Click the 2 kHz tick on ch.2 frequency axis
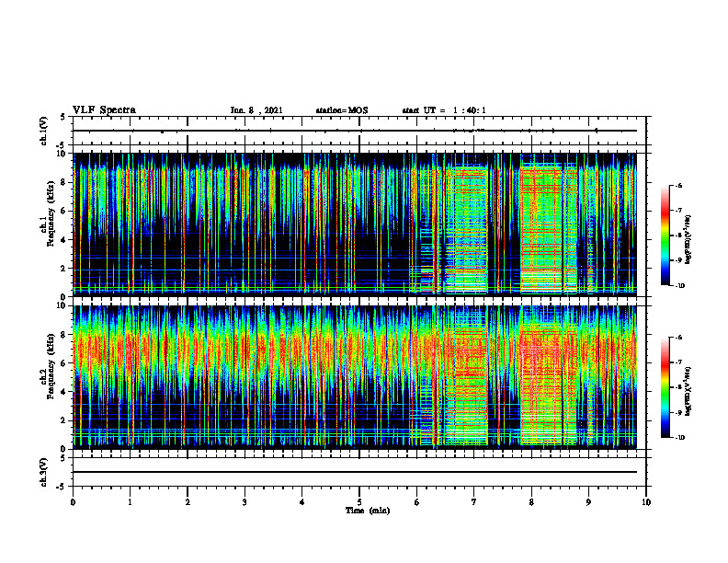Viewport: 728px width, 563px height. tap(63, 420)
